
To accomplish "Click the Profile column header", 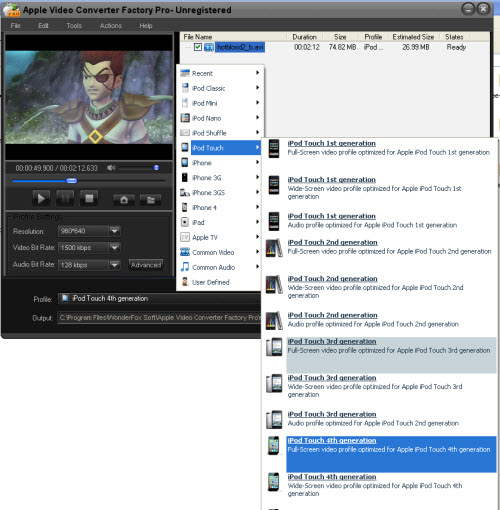I will point(373,37).
